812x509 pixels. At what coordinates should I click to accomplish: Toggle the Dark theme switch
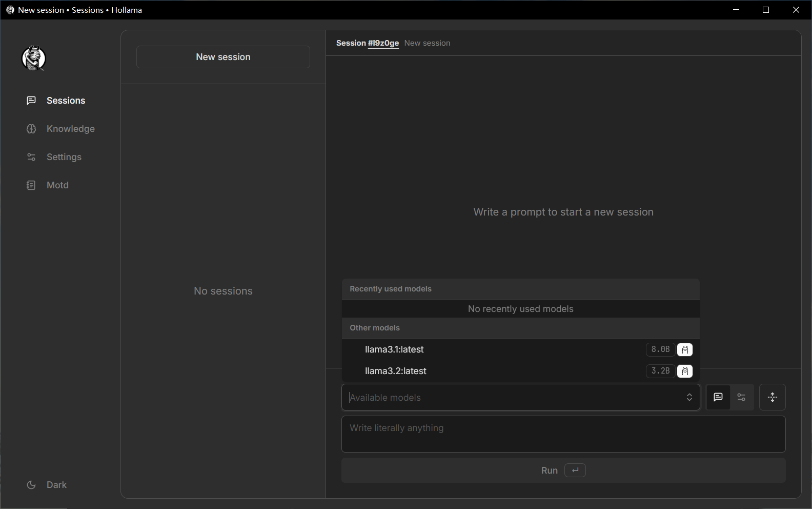click(47, 485)
